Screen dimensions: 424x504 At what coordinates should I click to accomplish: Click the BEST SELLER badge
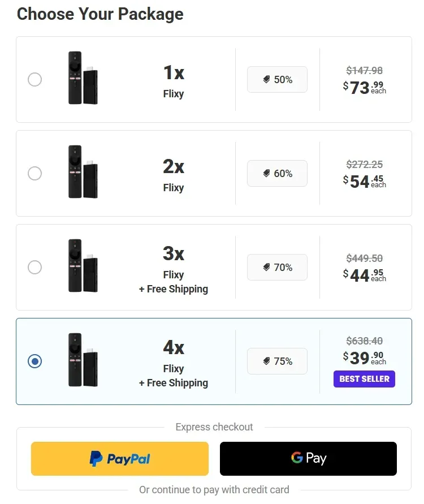click(364, 379)
